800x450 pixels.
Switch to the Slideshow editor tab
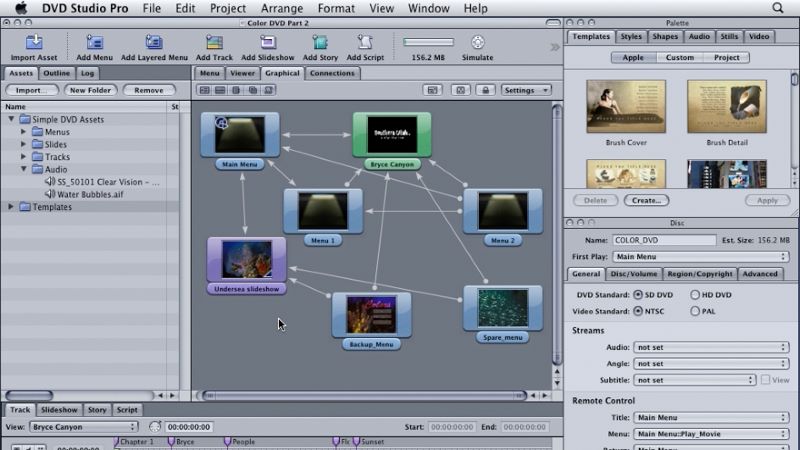[x=59, y=410]
